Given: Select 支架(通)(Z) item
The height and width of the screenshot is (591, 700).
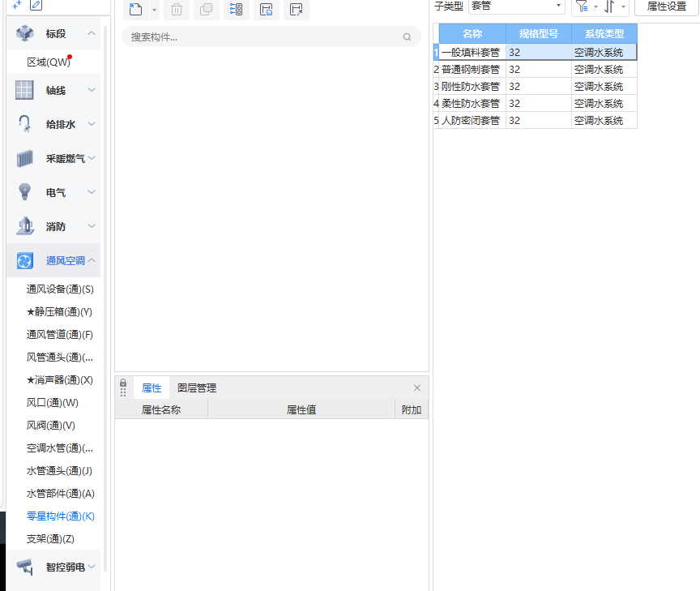Looking at the screenshot, I should pos(50,539).
